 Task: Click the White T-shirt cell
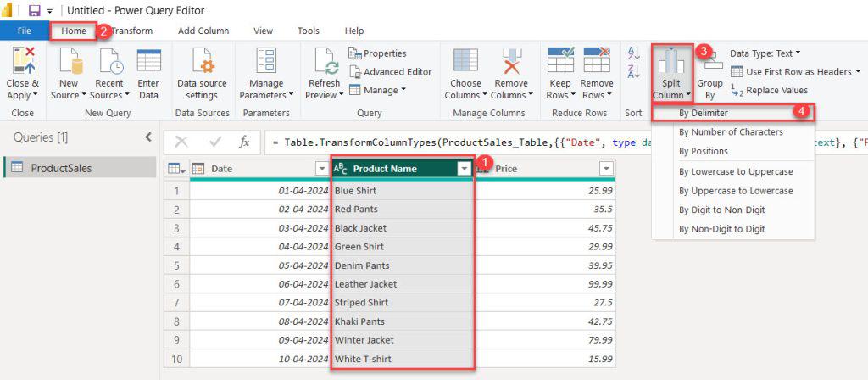coord(403,359)
